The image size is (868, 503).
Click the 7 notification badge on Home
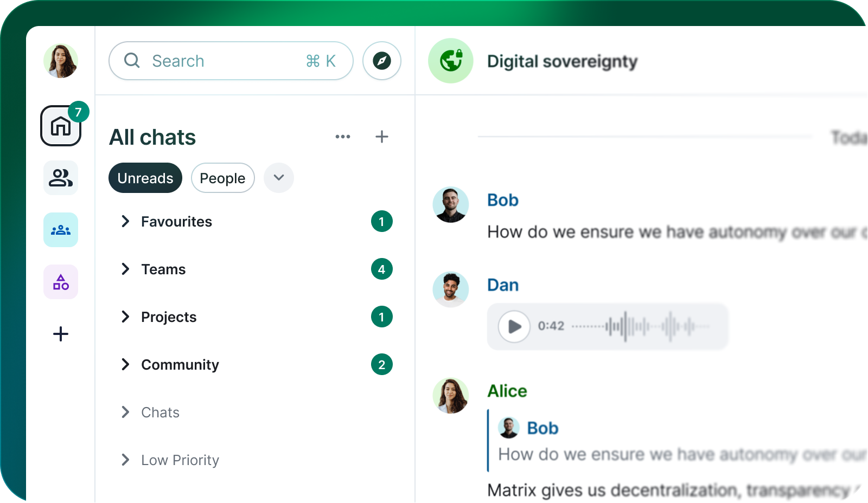point(79,112)
